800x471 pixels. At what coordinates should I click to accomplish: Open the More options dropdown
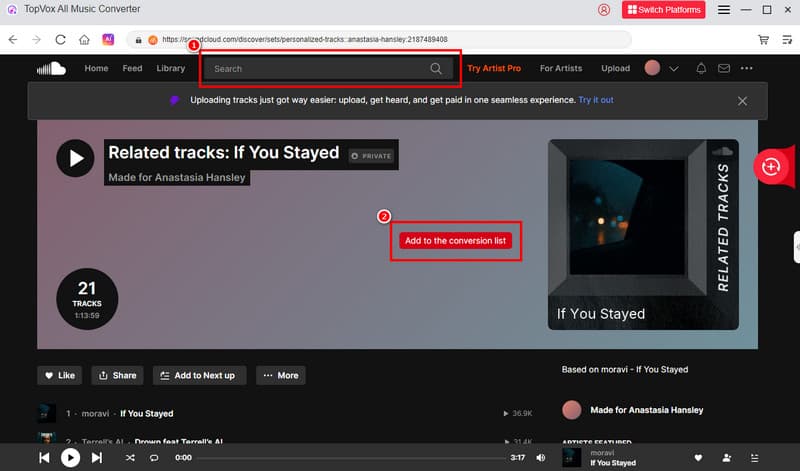281,376
